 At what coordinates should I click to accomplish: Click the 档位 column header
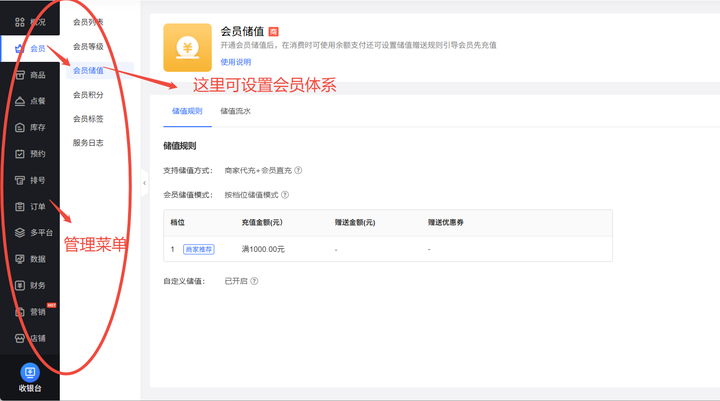178,222
